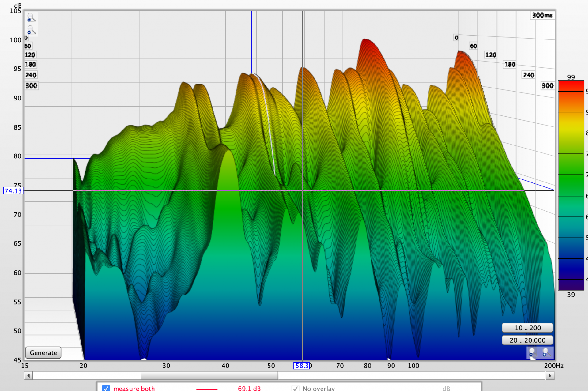Click the right-side 180 time axis label
The width and height of the screenshot is (588, 391).
pyautogui.click(x=510, y=64)
